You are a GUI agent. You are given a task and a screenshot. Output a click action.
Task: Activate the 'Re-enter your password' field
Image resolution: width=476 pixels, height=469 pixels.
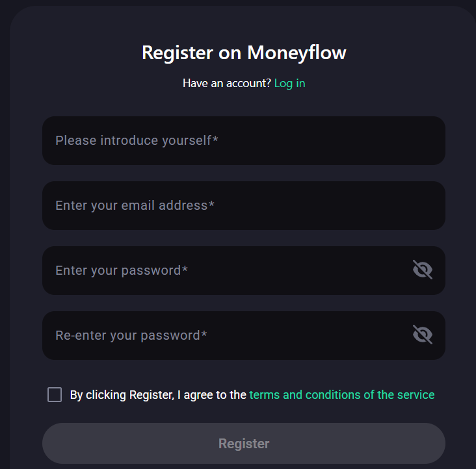pyautogui.click(x=221, y=335)
